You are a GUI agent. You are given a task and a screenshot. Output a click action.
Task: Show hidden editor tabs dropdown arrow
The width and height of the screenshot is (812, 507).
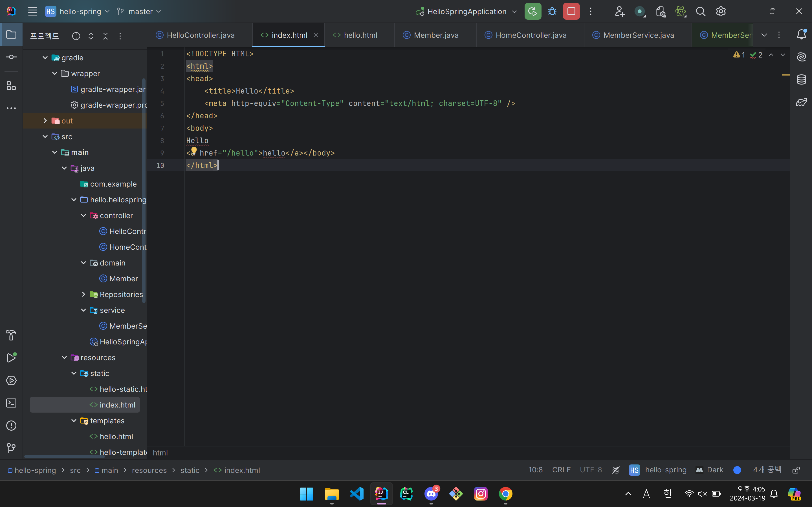764,35
